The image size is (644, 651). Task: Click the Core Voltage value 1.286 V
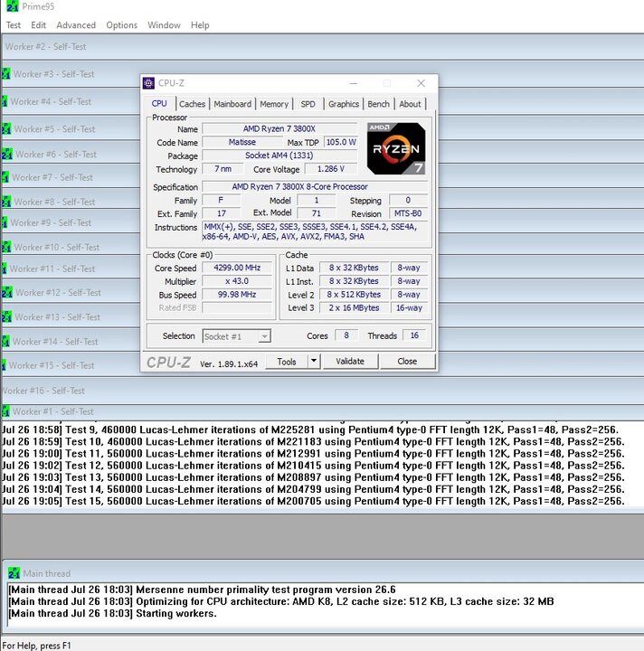(330, 169)
